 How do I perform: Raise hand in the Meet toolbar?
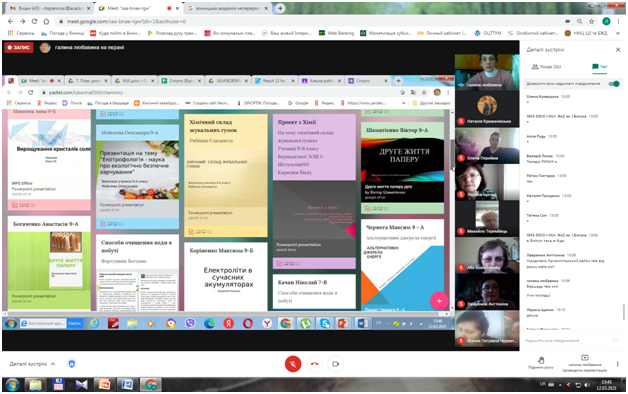pyautogui.click(x=541, y=363)
